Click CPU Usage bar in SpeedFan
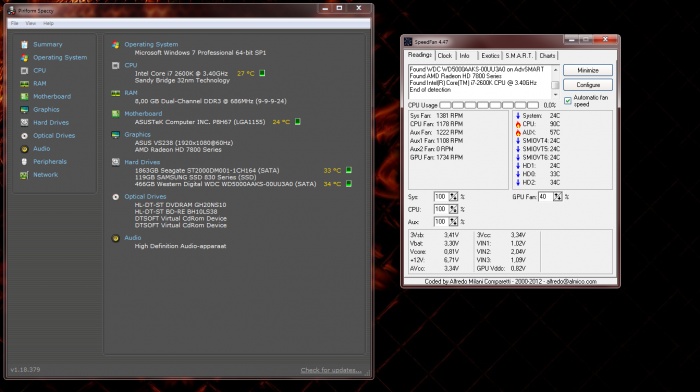 coord(489,105)
